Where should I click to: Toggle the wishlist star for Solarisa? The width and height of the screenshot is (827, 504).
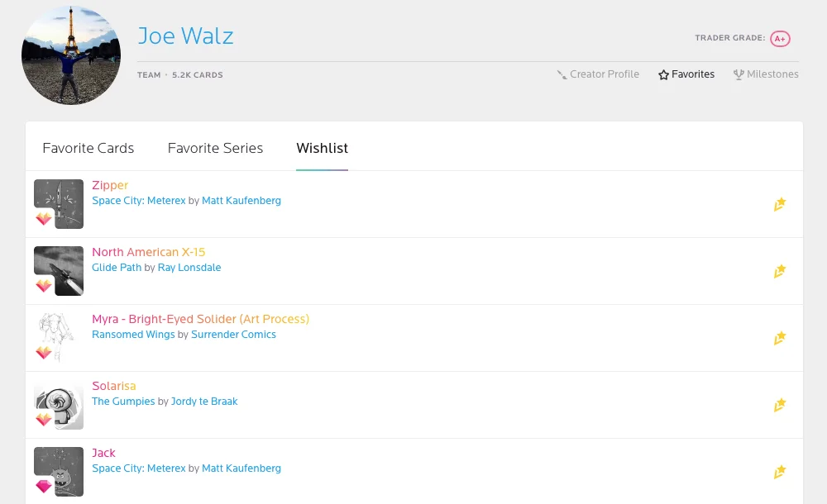(780, 405)
